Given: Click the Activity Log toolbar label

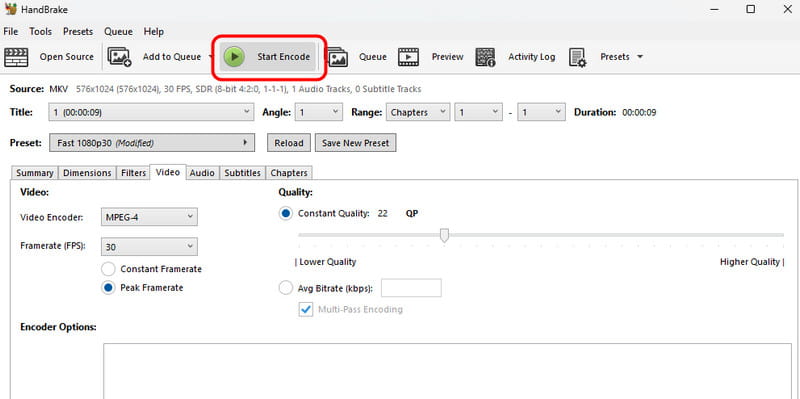Looking at the screenshot, I should (532, 57).
